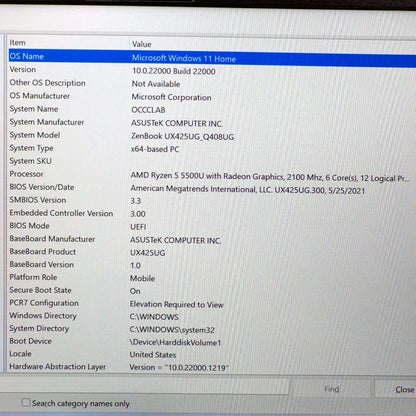Click the value Version = "10.0.22000.1219"
This screenshot has width=416, height=416.
(x=179, y=368)
